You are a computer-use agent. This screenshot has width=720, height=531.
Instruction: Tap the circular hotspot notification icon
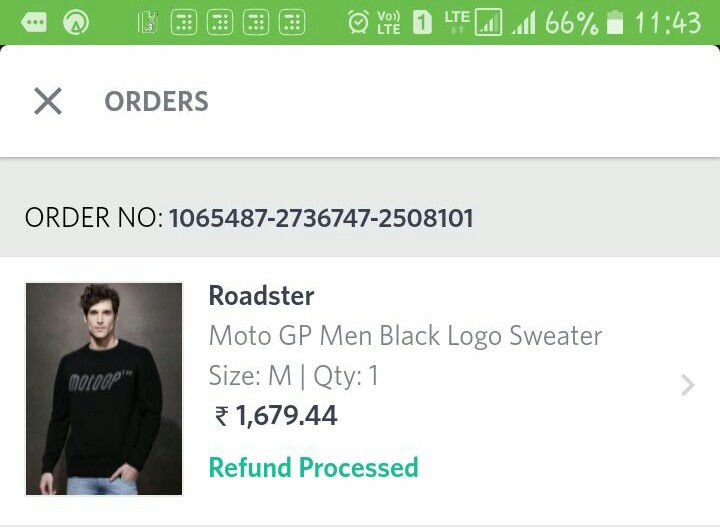click(x=76, y=23)
